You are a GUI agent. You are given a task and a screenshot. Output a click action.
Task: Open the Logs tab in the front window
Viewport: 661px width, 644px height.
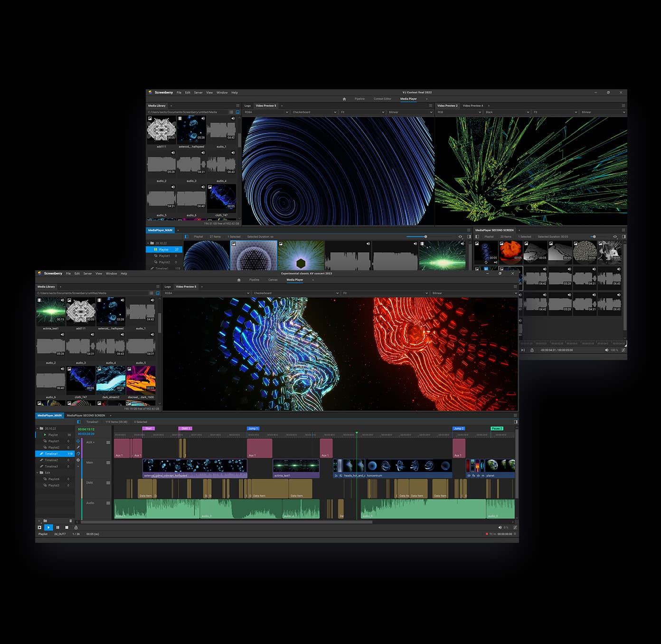(168, 286)
